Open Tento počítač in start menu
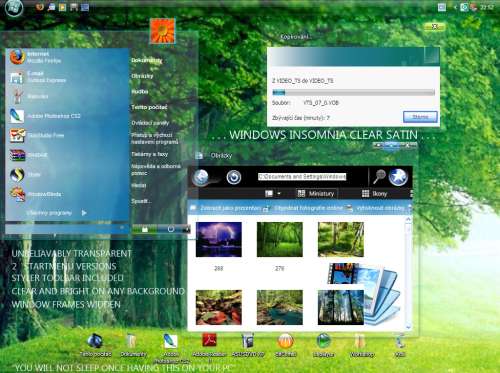The height and width of the screenshot is (373, 500). (149, 107)
